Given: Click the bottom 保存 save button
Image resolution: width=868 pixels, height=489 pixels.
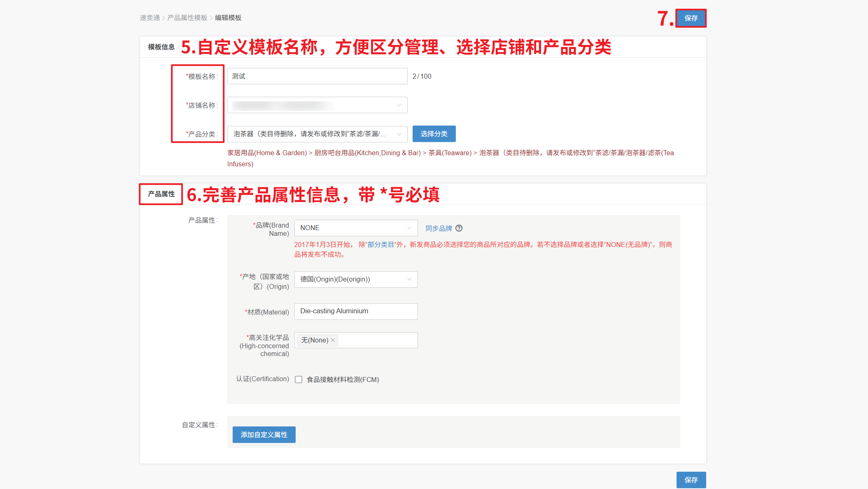Looking at the screenshot, I should click(691, 480).
